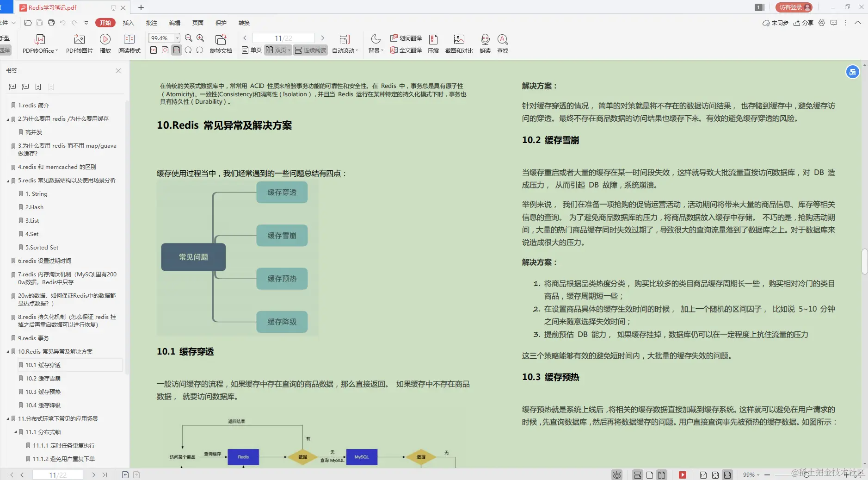Collapse the 11.1 分布式锁 bookmark node
The width and height of the screenshot is (868, 480).
click(16, 432)
